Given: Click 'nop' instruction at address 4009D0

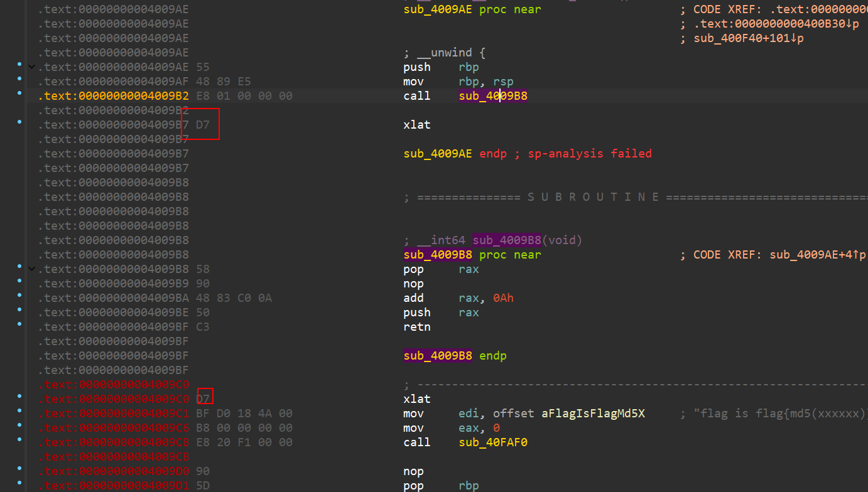Looking at the screenshot, I should click(x=413, y=471).
